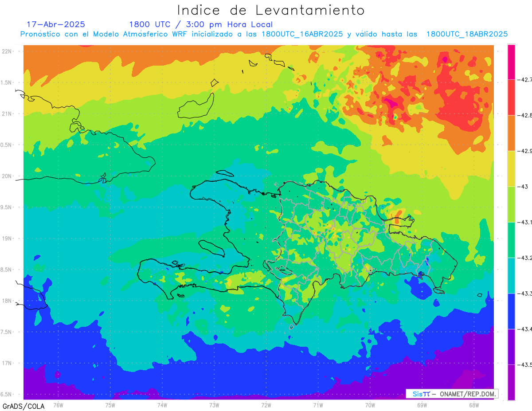Screen dimensions: 532x411
Task: Pick the cyan swatch between -43.2 and -43.3
Action: coord(511,275)
